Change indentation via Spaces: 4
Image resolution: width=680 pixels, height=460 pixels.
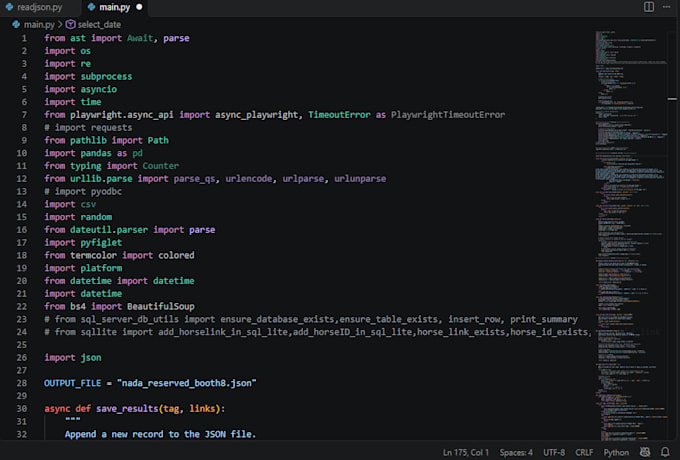pyautogui.click(x=516, y=453)
